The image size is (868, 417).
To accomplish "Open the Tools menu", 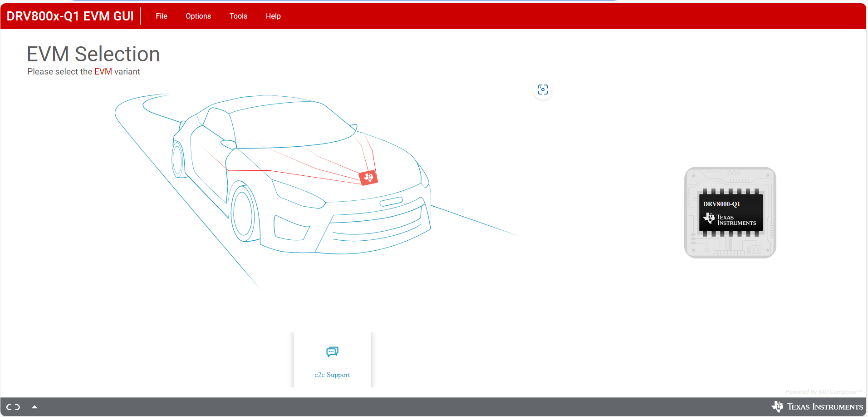I will pos(238,16).
